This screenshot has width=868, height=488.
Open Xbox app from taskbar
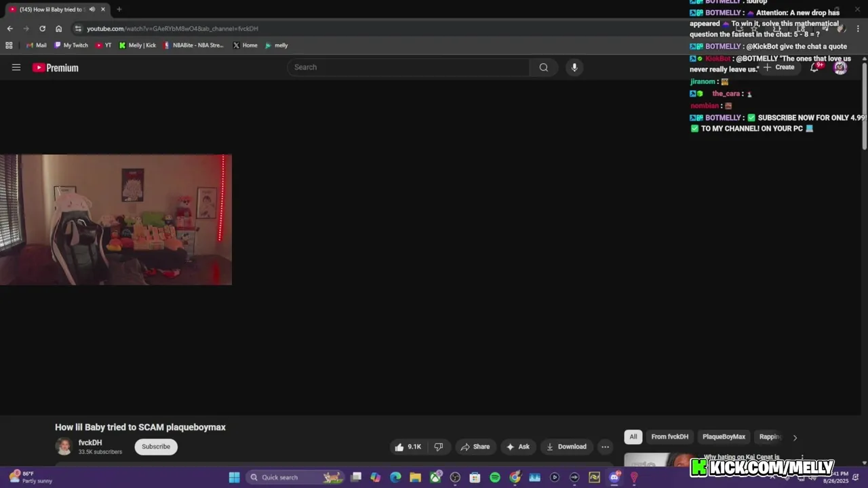(435, 477)
